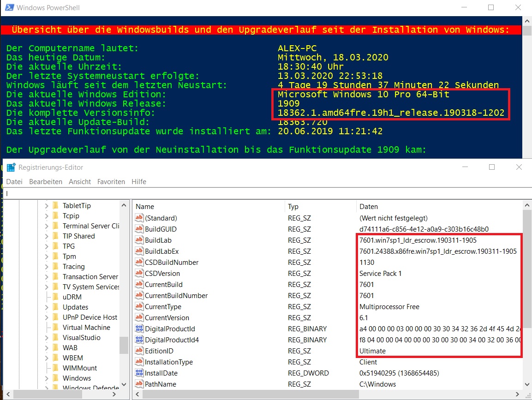This screenshot has width=532, height=400.
Task: Click the CurrentBuildNumber value icon
Action: 139,296
